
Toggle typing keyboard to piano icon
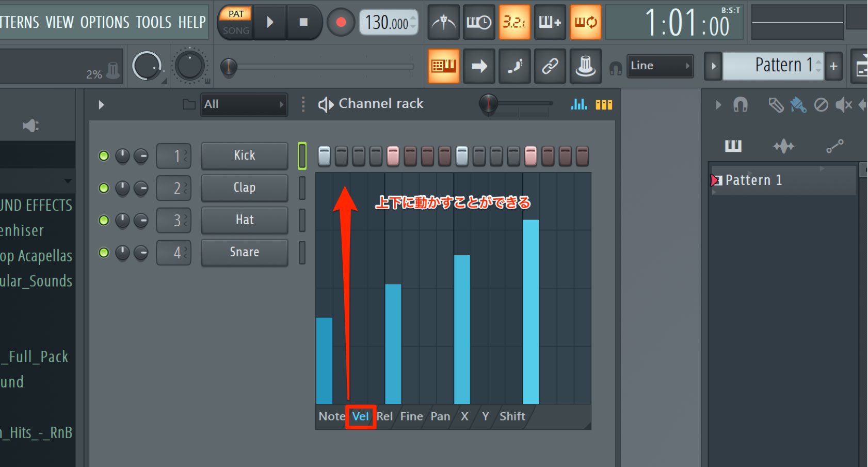click(x=443, y=66)
